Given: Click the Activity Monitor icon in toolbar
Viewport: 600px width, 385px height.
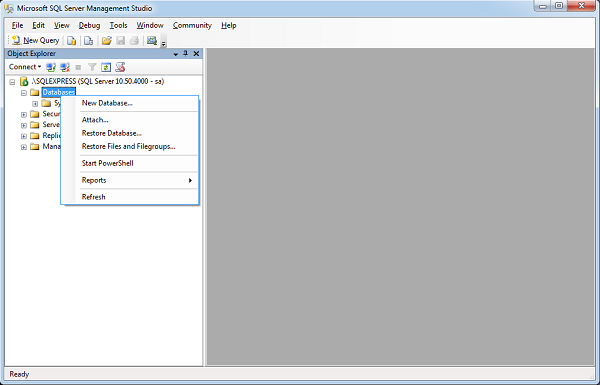Looking at the screenshot, I should click(152, 41).
